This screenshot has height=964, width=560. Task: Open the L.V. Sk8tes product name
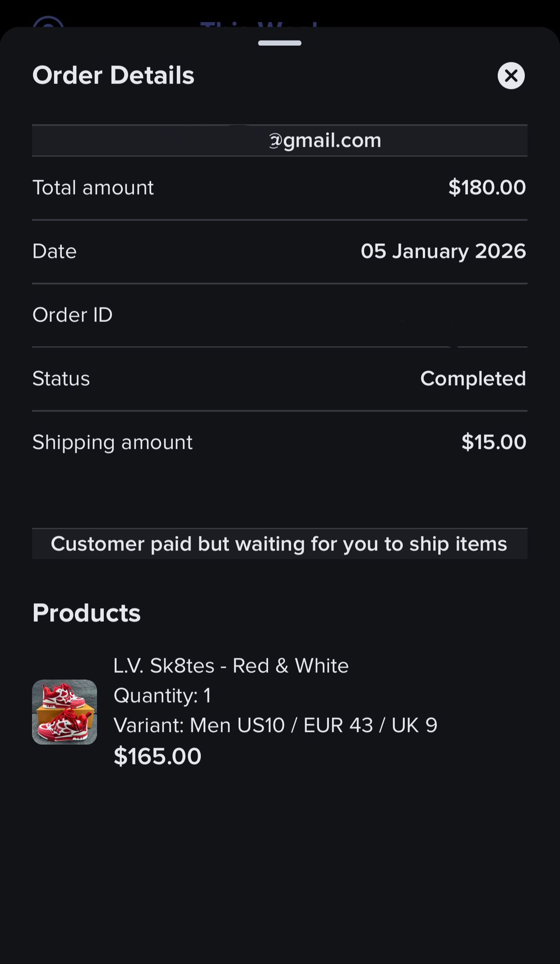231,666
